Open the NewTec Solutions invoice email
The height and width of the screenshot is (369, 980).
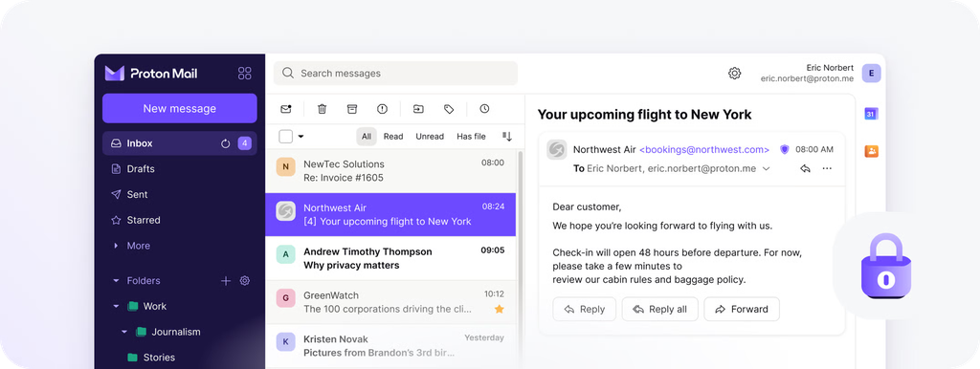[390, 171]
